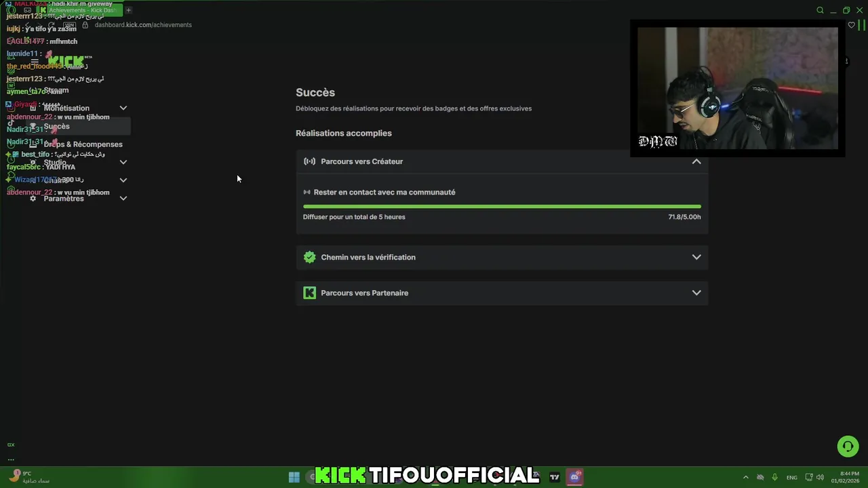Click the Paramètres gear icon
868x488 pixels.
[x=33, y=199]
